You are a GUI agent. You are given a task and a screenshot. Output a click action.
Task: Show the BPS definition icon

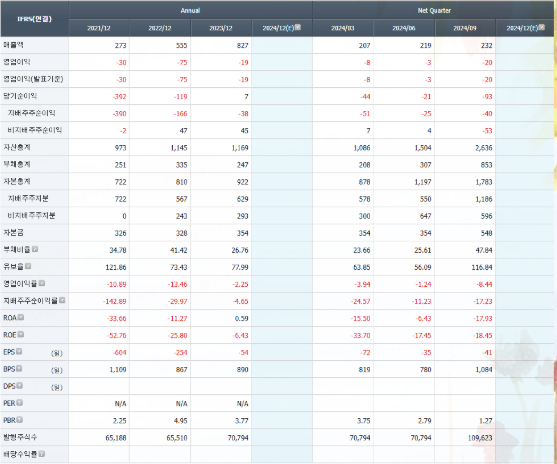click(19, 368)
